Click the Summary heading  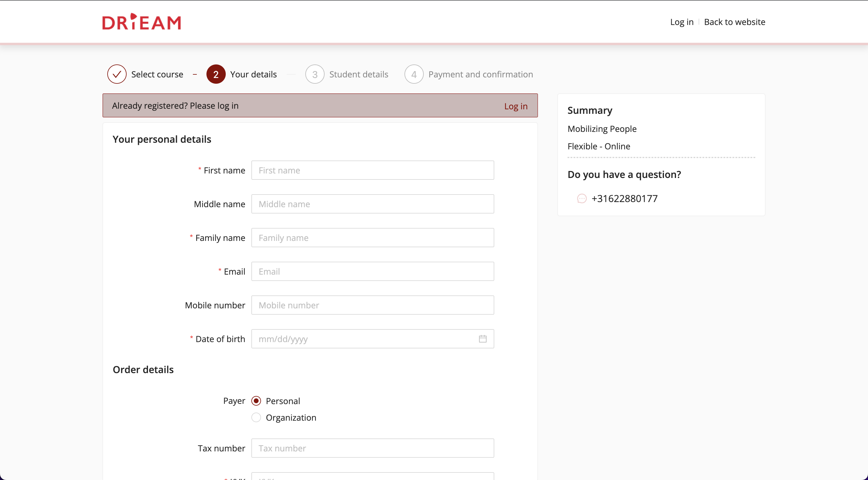pyautogui.click(x=590, y=111)
